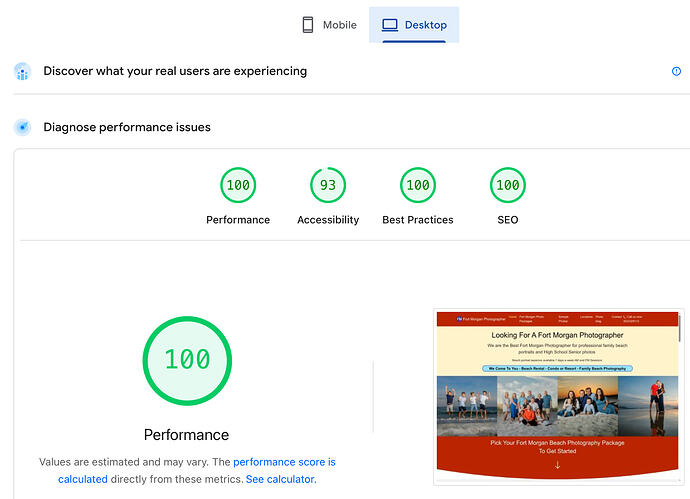Click the Performance label under the small gauge
The image size is (690, 499).
coord(238,220)
